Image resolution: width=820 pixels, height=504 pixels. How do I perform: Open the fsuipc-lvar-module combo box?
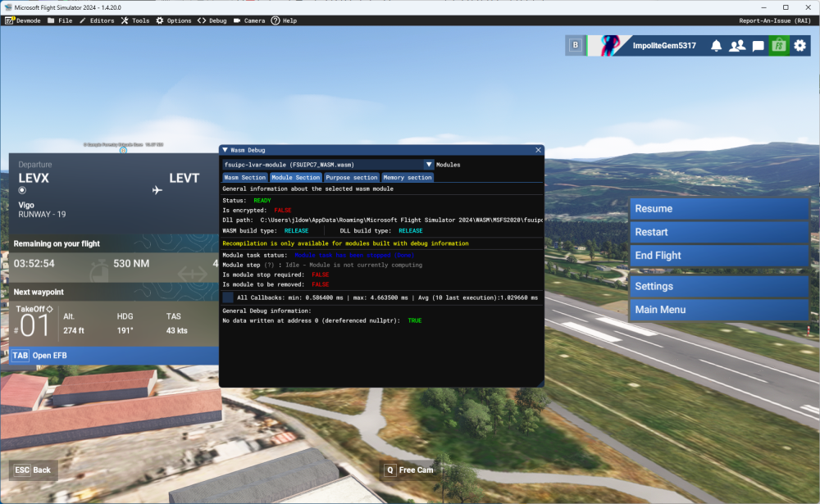[322, 165]
